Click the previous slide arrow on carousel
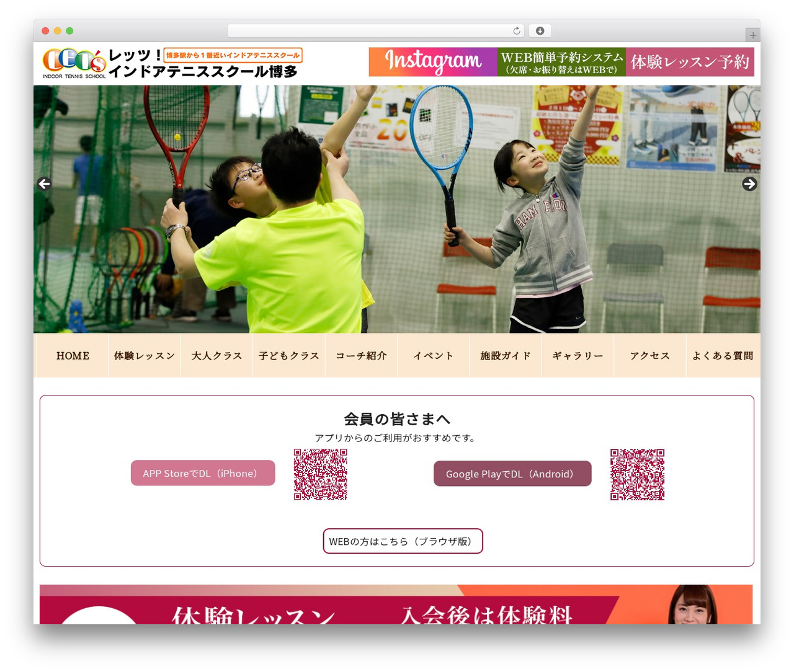 pos(44,184)
